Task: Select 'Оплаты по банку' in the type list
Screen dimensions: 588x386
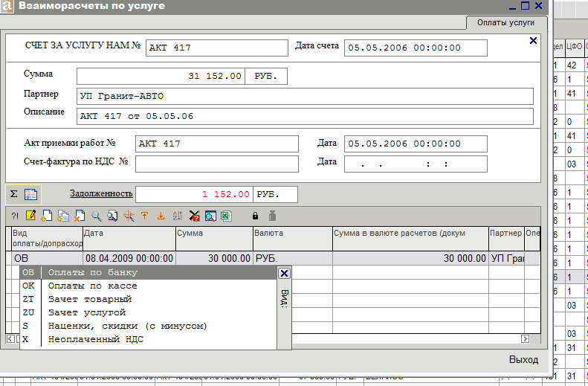Action: click(x=148, y=273)
